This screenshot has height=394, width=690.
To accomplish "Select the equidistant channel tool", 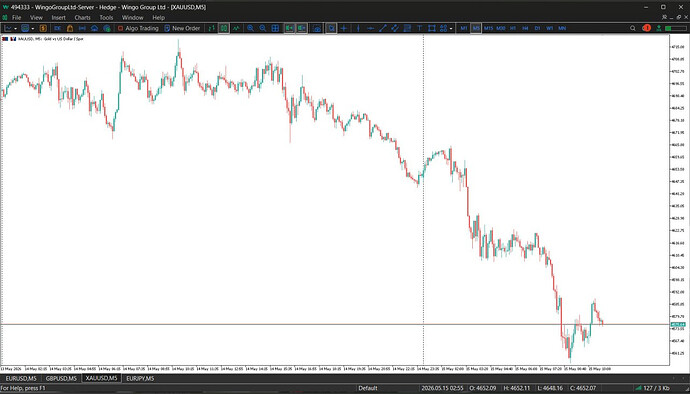I will click(395, 28).
